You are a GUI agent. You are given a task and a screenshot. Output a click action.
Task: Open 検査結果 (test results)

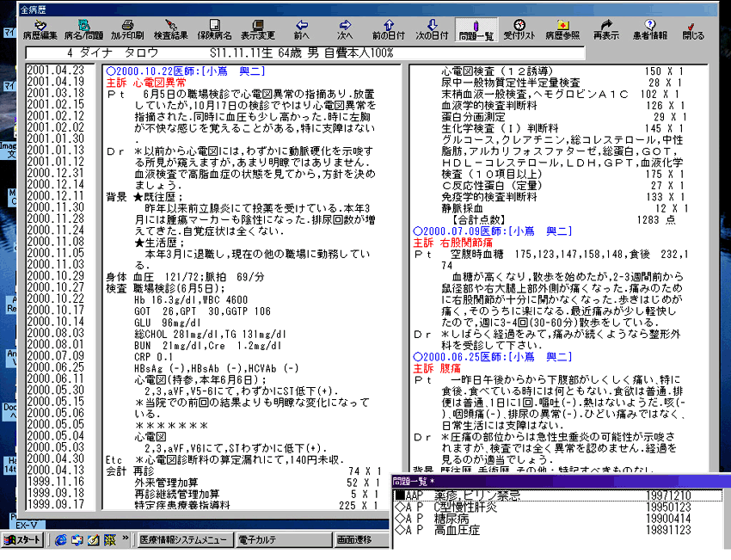[170, 30]
